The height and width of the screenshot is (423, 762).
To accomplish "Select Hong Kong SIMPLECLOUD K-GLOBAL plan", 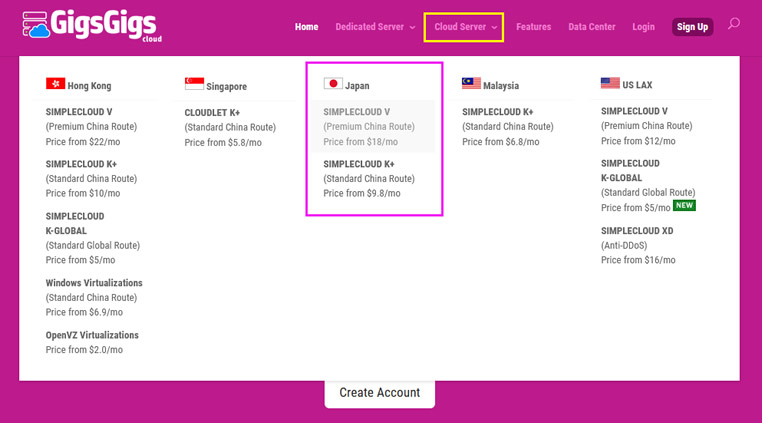I will [x=93, y=238].
